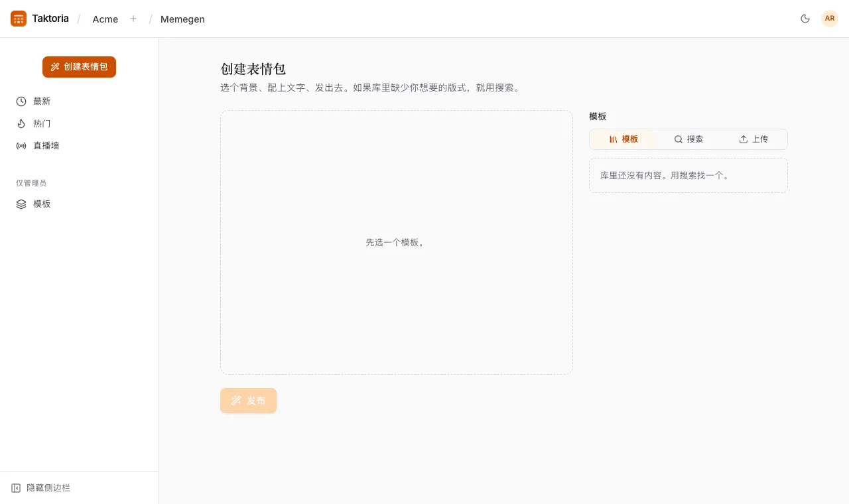Open 直播墙 in the sidebar
The height and width of the screenshot is (504, 849).
[x=80, y=145]
